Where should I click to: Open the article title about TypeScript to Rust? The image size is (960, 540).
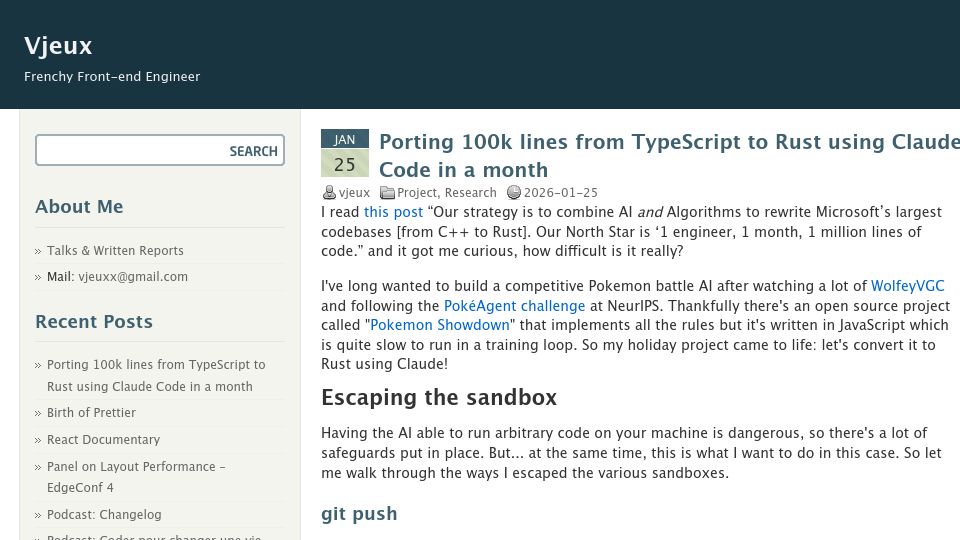click(669, 156)
